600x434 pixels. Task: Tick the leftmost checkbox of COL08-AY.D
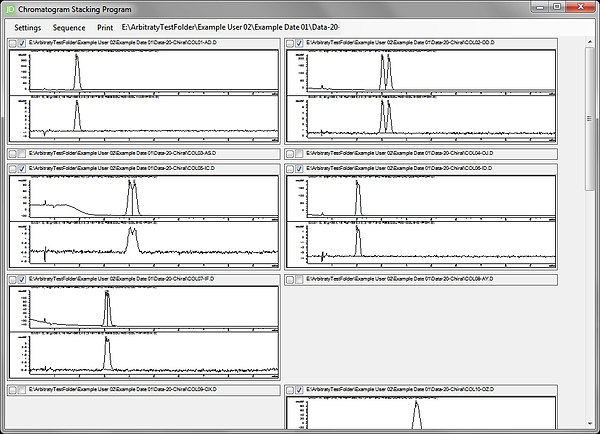(x=290, y=279)
